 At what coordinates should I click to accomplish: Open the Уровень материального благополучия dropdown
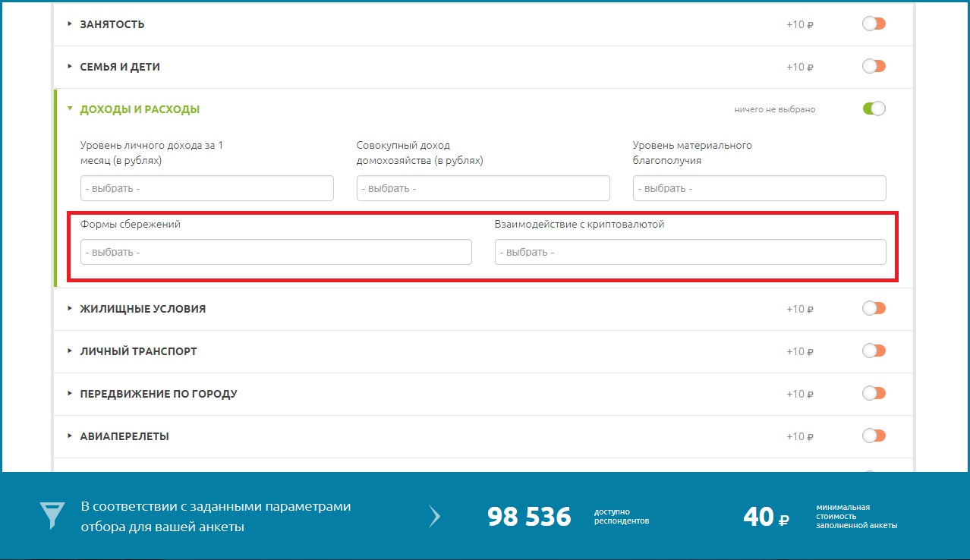pos(759,188)
